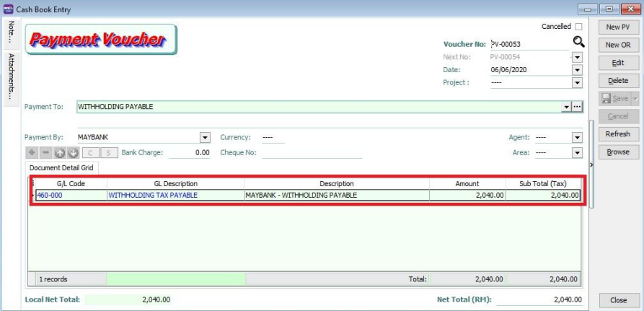Click the small S button near Bank Charge
The width and height of the screenshot is (644, 311).
(x=109, y=153)
